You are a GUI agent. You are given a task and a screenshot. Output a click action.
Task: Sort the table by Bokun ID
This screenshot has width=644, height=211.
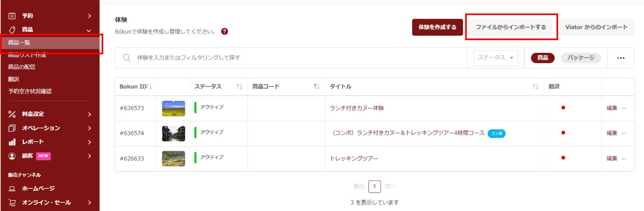(x=149, y=87)
